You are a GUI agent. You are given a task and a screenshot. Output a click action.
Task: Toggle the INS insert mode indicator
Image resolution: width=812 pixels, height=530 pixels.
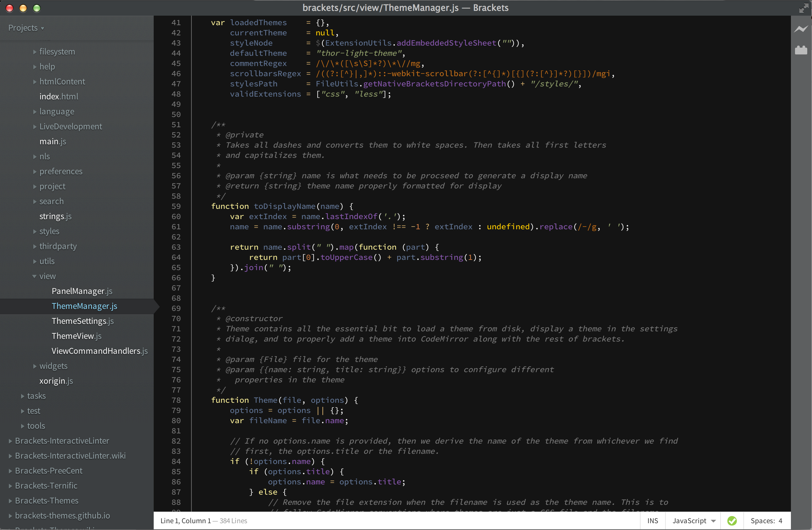click(652, 520)
